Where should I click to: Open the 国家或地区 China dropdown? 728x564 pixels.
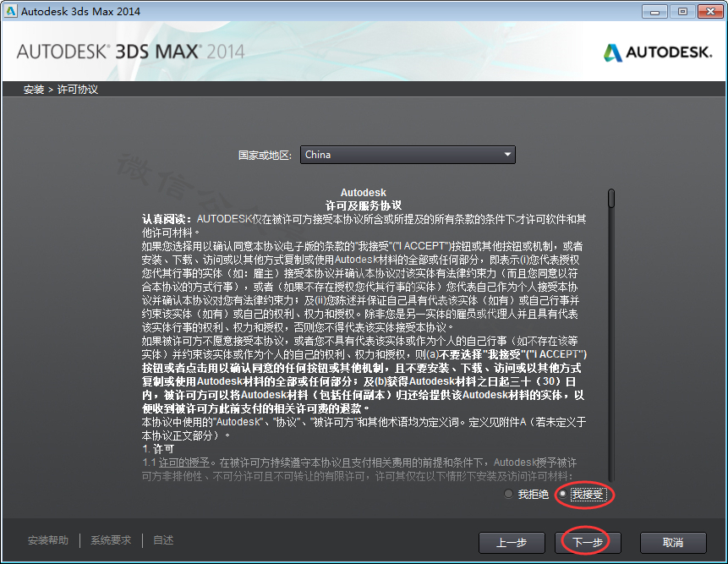click(x=408, y=155)
